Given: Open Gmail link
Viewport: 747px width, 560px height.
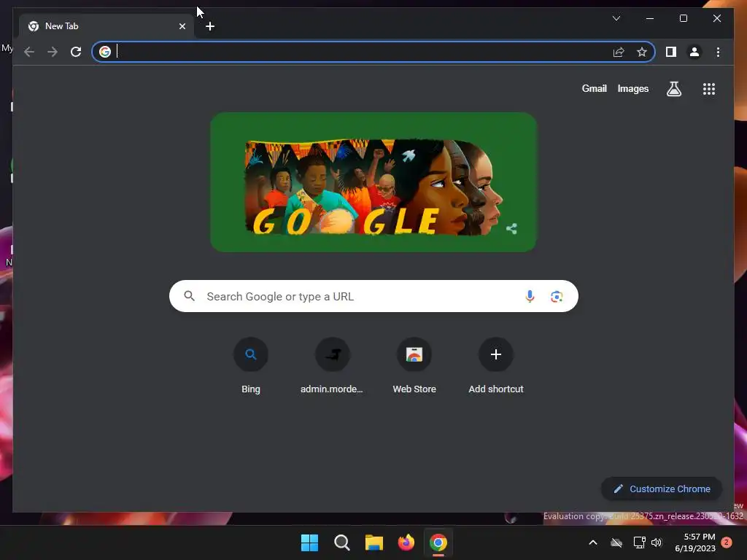Looking at the screenshot, I should pos(594,88).
